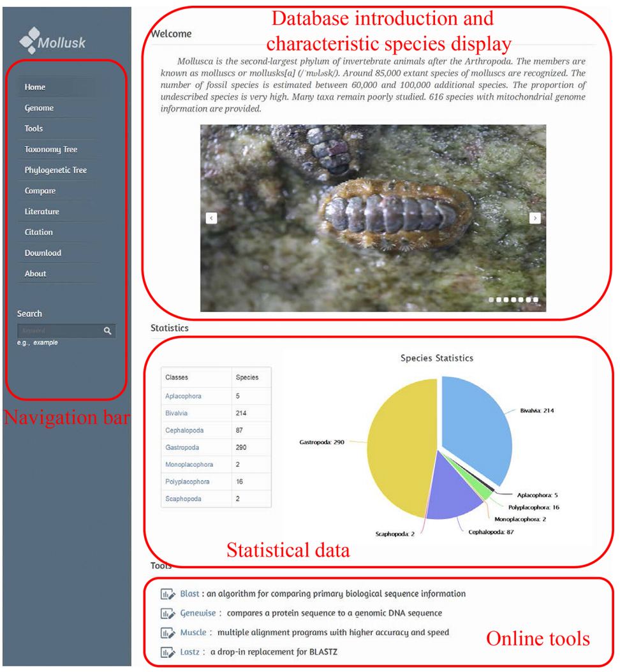The height and width of the screenshot is (672, 620).
Task: Click the Species Statistics chart title
Action: [437, 358]
